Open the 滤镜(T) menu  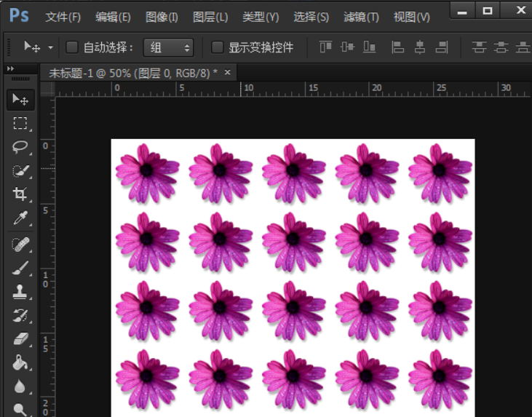[361, 17]
